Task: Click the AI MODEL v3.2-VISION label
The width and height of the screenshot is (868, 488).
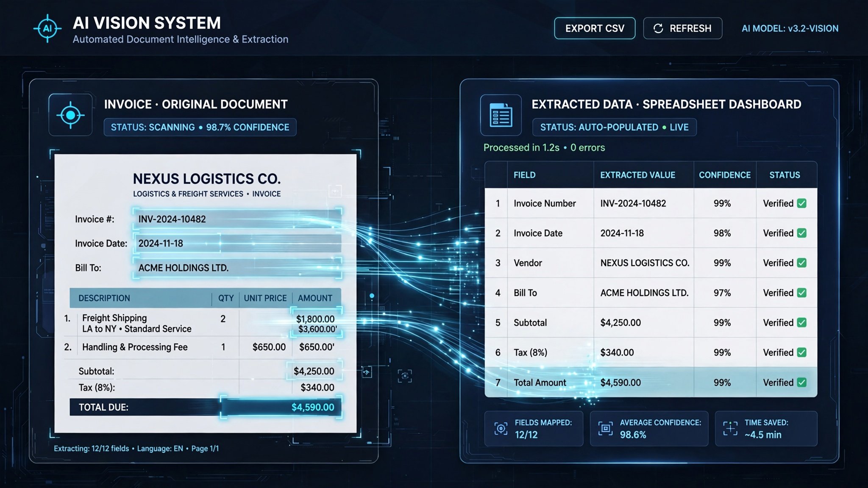Action: point(790,28)
